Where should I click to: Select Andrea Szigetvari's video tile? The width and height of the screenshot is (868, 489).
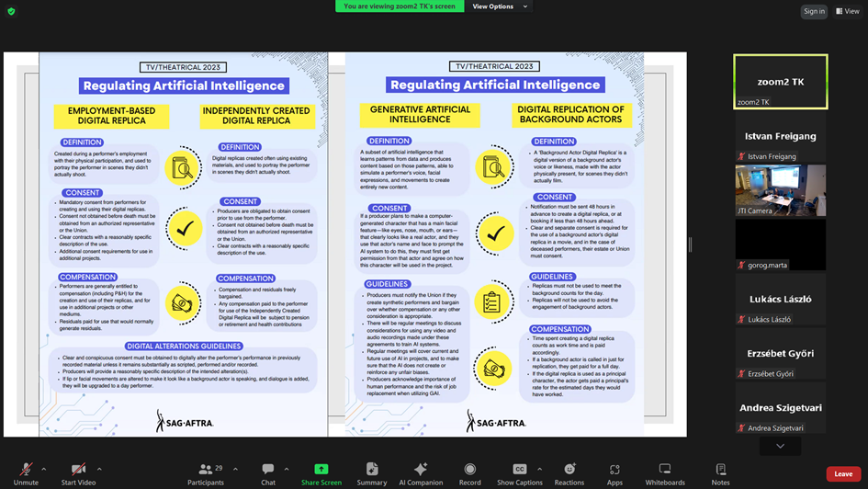(x=781, y=407)
